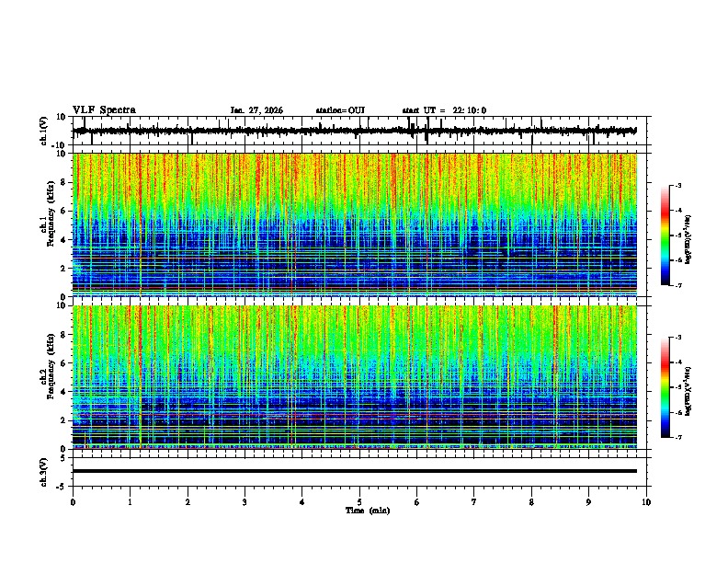Screen dimensions: 728x563
Task: Click the "station=OUI" header label
Action: (340, 110)
